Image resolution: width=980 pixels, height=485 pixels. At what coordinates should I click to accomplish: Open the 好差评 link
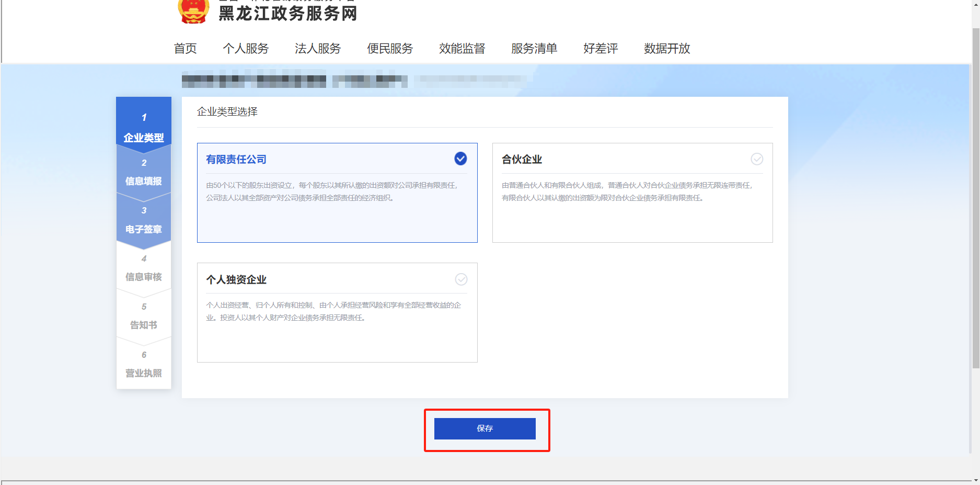pos(601,49)
